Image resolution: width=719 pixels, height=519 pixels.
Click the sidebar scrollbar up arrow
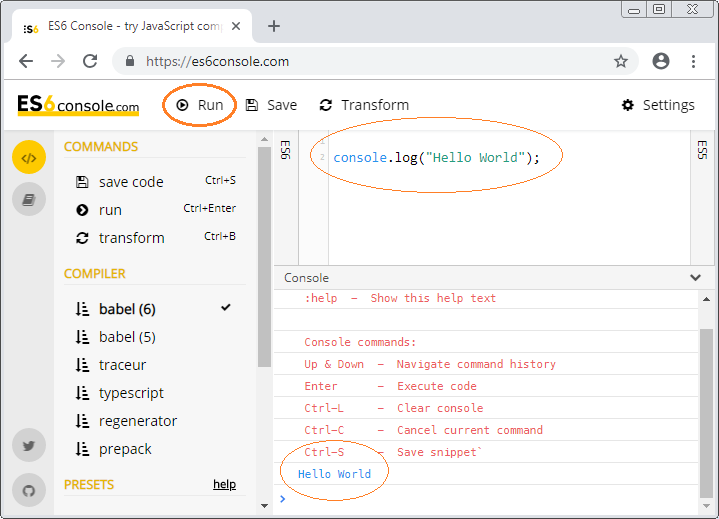pos(264,139)
